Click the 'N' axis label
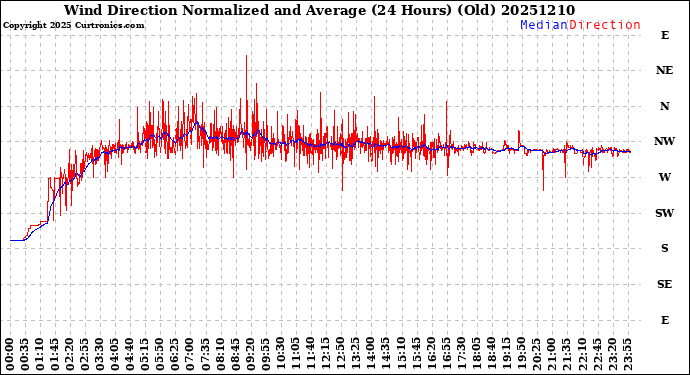The width and height of the screenshot is (690, 375). tap(664, 106)
